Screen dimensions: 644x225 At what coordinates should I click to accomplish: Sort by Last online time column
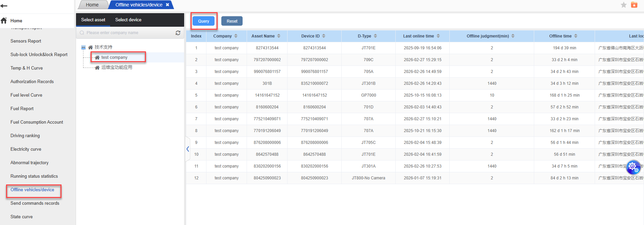point(438,36)
